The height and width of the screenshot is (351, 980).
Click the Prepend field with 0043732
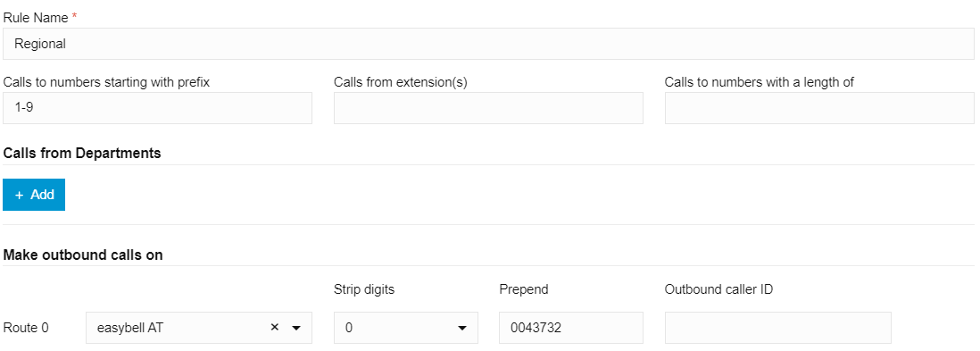click(x=570, y=328)
